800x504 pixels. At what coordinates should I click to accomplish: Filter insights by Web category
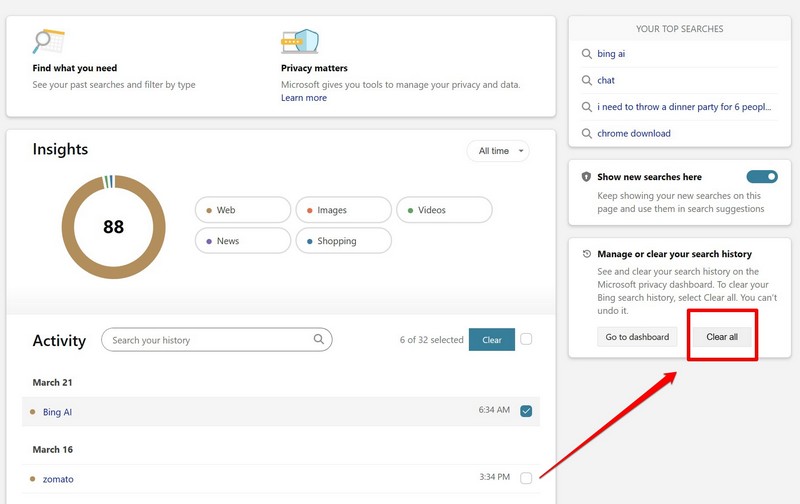pyautogui.click(x=243, y=210)
